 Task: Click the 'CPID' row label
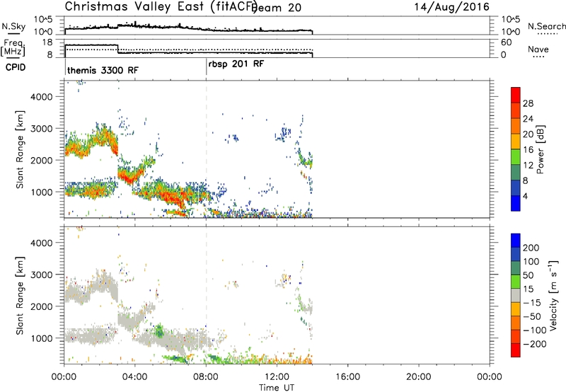pyautogui.click(x=16, y=67)
